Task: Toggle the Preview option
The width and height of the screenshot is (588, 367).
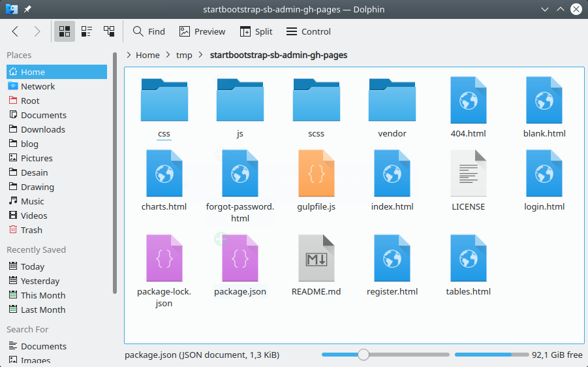Action: click(202, 31)
